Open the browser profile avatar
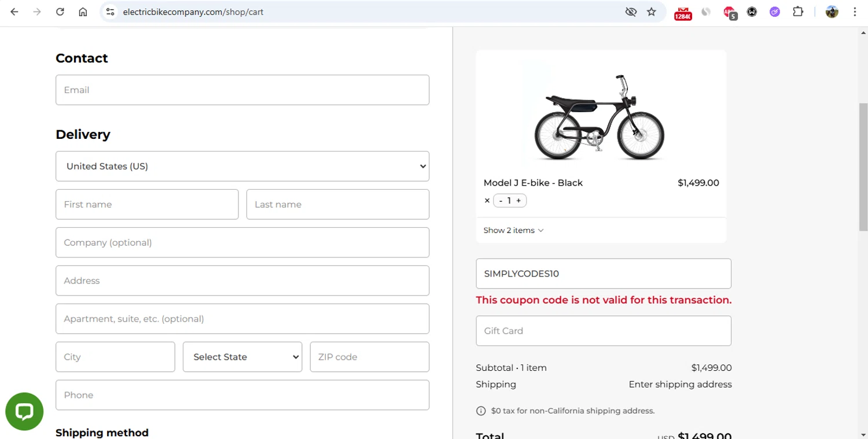Viewport: 868px width, 439px height. coord(832,12)
